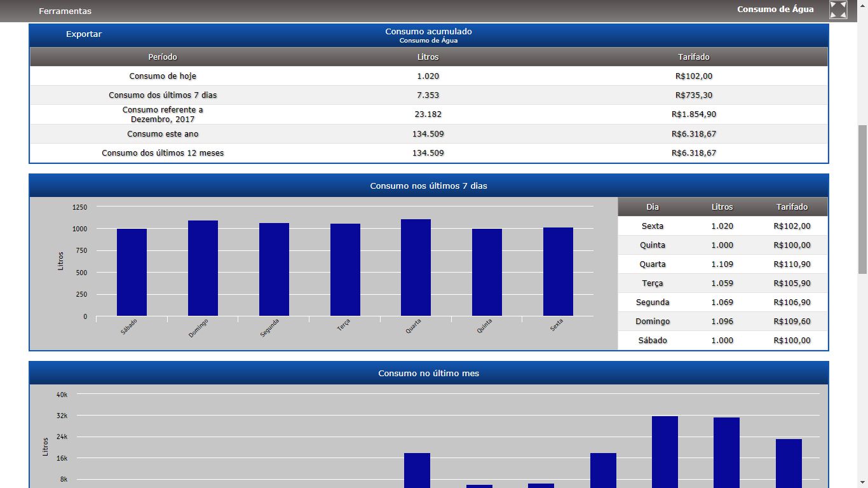868x488 pixels.
Task: Click the Terça bar in the weekly chart
Action: (345, 269)
